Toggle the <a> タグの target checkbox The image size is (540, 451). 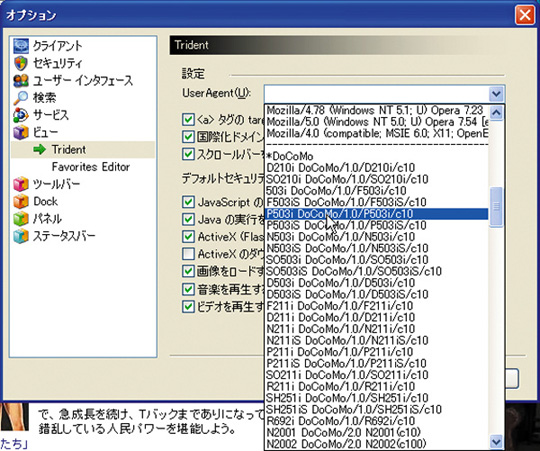[x=188, y=120]
